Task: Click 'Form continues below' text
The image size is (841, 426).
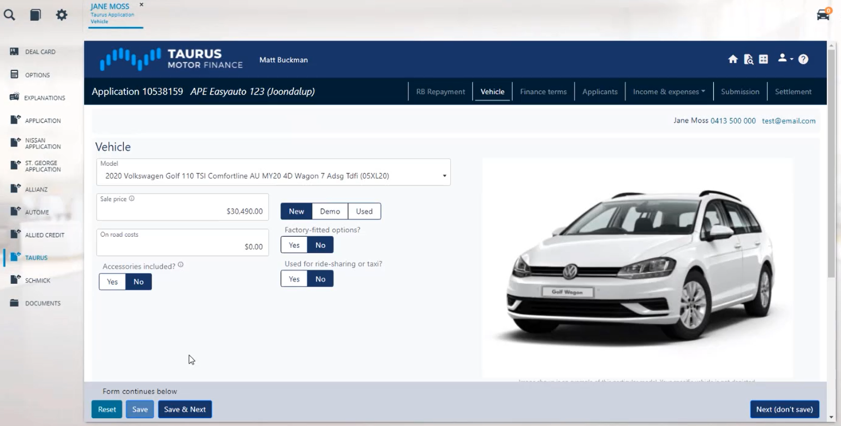Action: pos(139,392)
